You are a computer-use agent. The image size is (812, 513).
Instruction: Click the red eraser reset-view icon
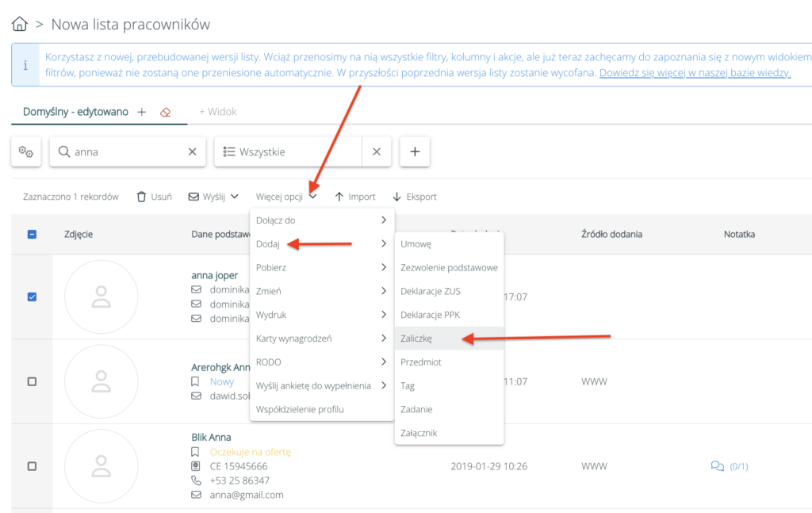point(166,113)
